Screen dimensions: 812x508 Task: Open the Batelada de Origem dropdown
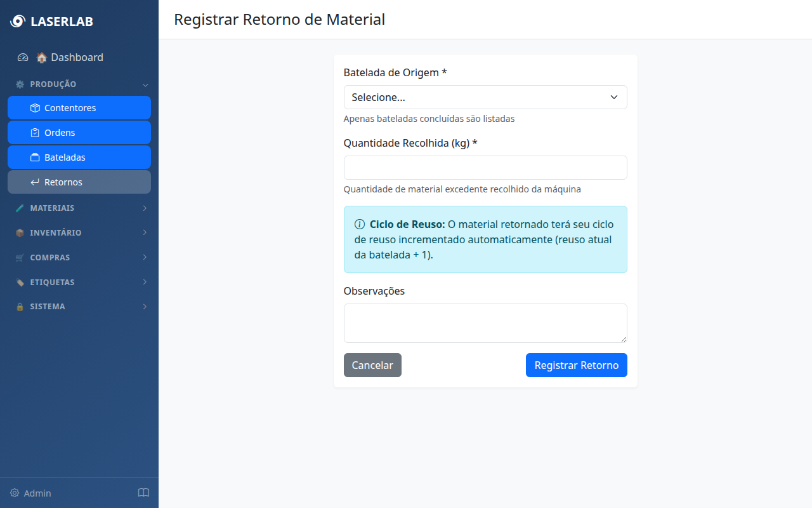click(x=485, y=97)
